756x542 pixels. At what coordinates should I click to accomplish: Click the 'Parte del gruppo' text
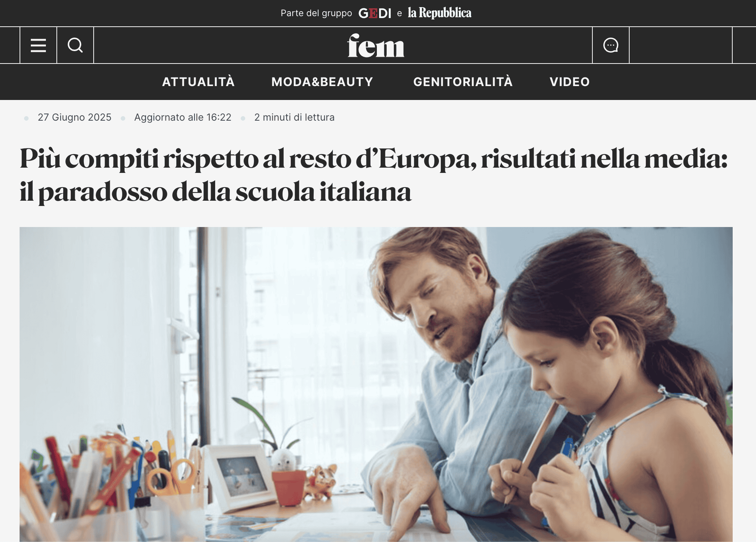coord(316,13)
